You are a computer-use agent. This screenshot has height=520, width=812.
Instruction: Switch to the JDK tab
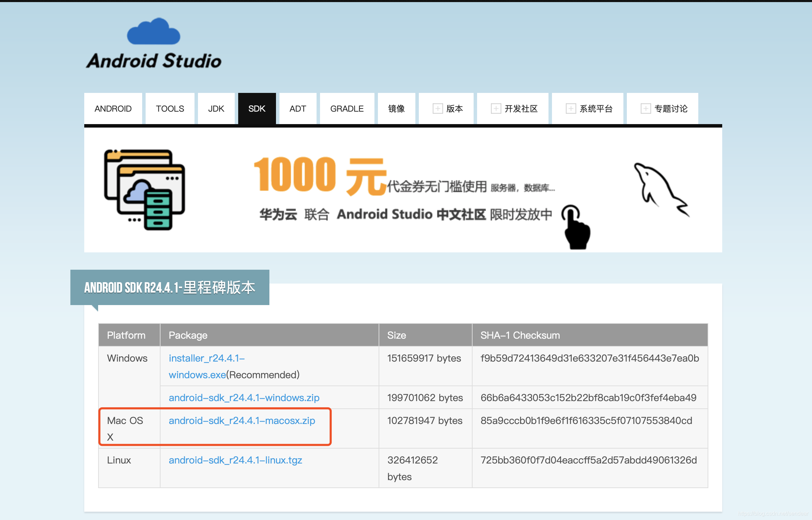[216, 109]
